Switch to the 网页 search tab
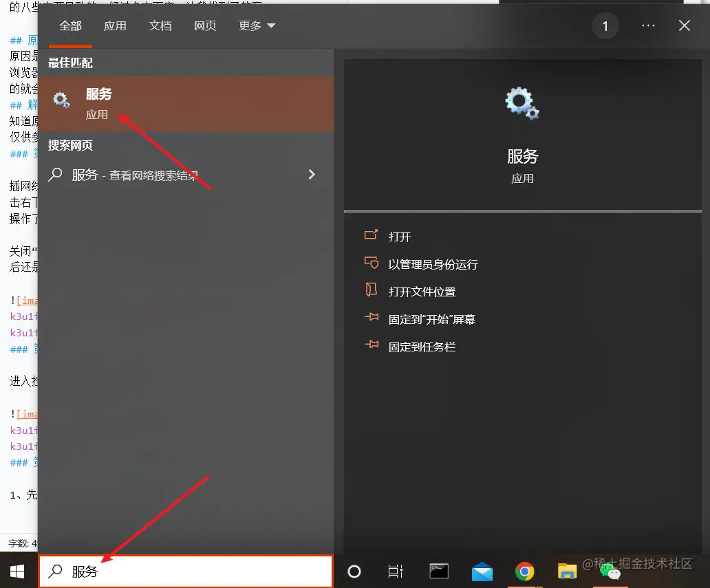 coord(205,26)
